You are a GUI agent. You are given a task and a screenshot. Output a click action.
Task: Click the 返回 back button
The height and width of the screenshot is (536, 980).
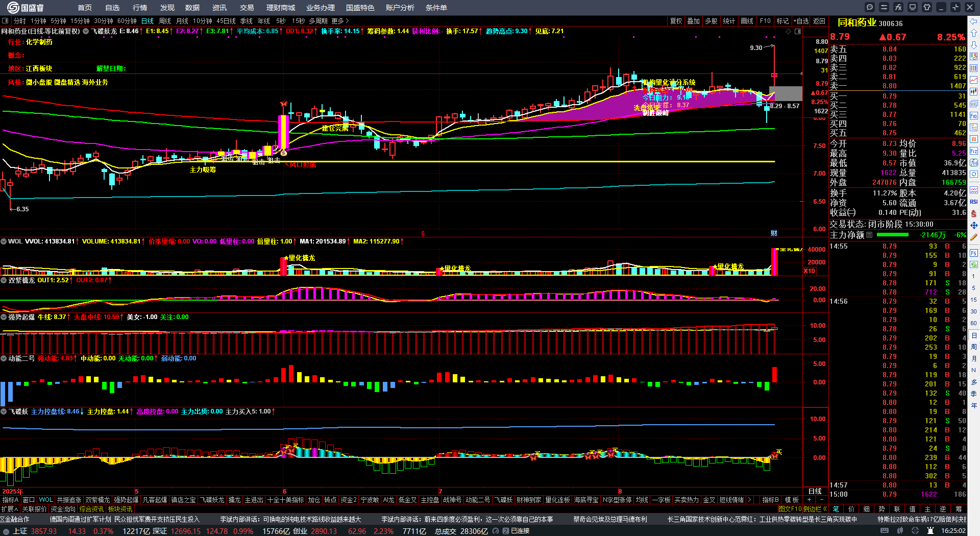tap(819, 21)
